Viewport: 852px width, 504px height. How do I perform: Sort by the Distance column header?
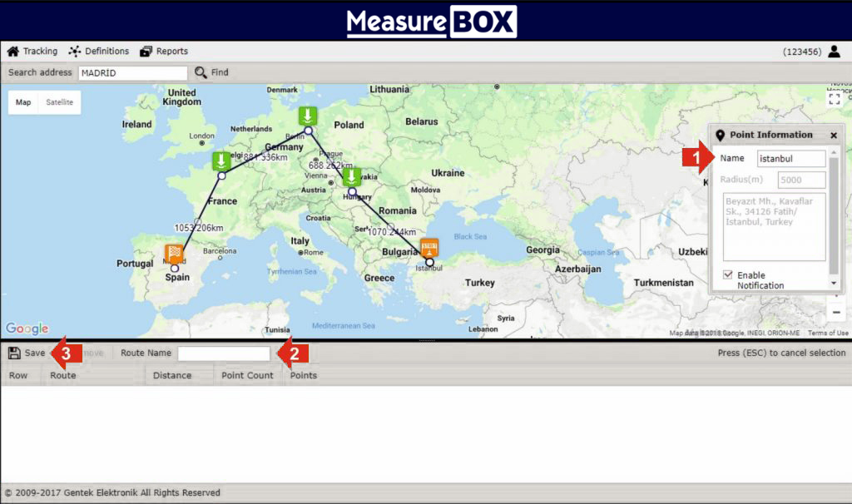(x=172, y=375)
